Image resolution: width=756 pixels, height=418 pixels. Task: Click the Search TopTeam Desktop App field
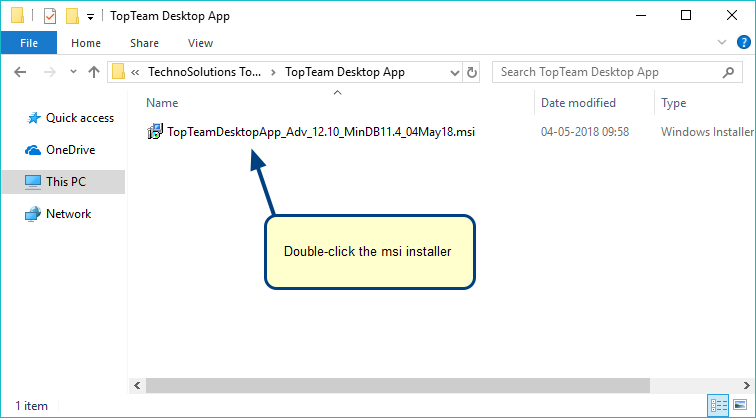[x=617, y=72]
